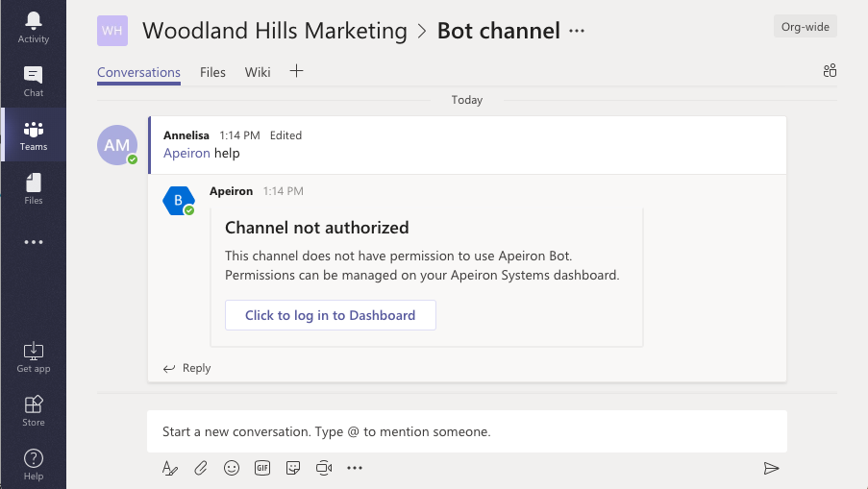Open more apps ellipsis in sidebar

[34, 242]
